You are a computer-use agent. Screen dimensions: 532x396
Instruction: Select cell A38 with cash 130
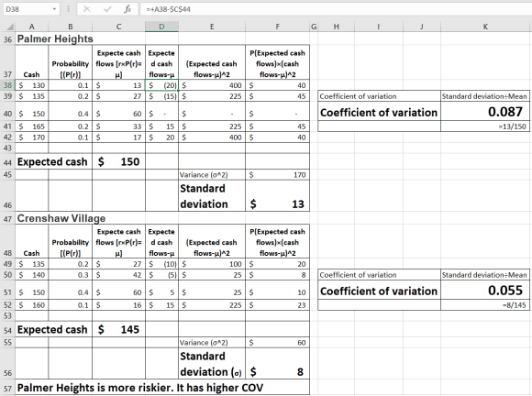coord(31,85)
